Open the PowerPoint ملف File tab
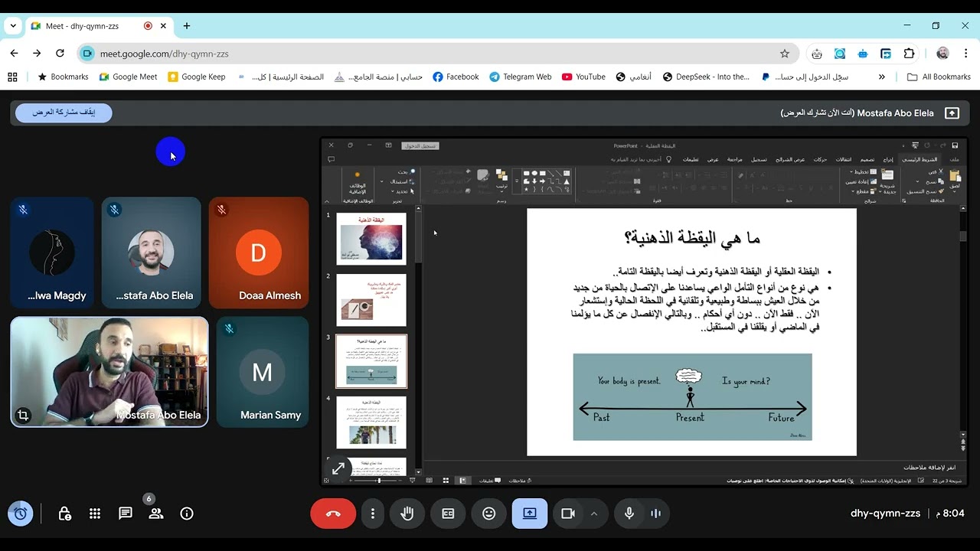Viewport: 980px width, 551px height. [954, 159]
